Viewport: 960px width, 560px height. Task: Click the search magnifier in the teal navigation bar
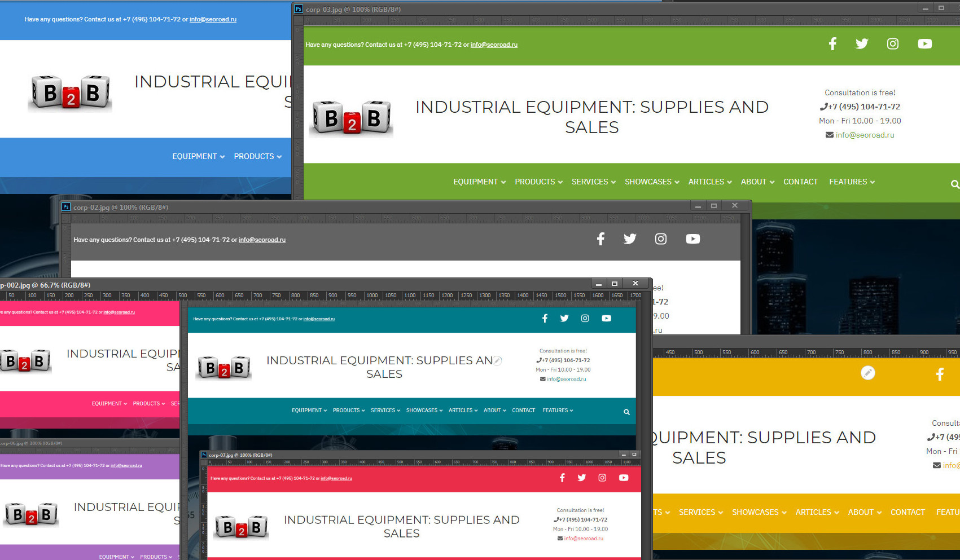point(626,412)
